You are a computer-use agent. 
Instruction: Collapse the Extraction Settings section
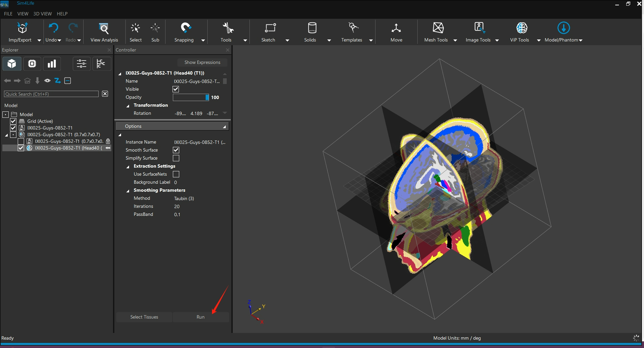[x=128, y=167]
